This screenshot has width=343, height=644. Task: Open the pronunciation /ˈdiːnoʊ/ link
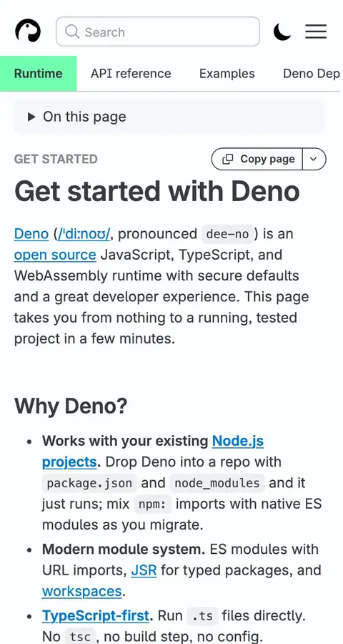(84, 234)
